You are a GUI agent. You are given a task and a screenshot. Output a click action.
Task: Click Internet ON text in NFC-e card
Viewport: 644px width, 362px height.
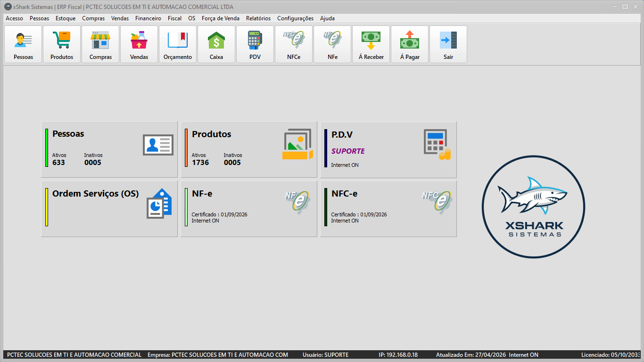345,221
